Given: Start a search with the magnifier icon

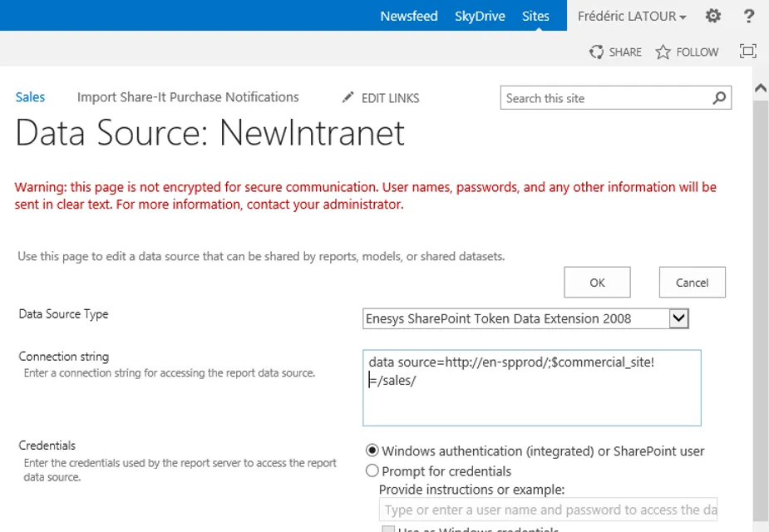Looking at the screenshot, I should 718,97.
